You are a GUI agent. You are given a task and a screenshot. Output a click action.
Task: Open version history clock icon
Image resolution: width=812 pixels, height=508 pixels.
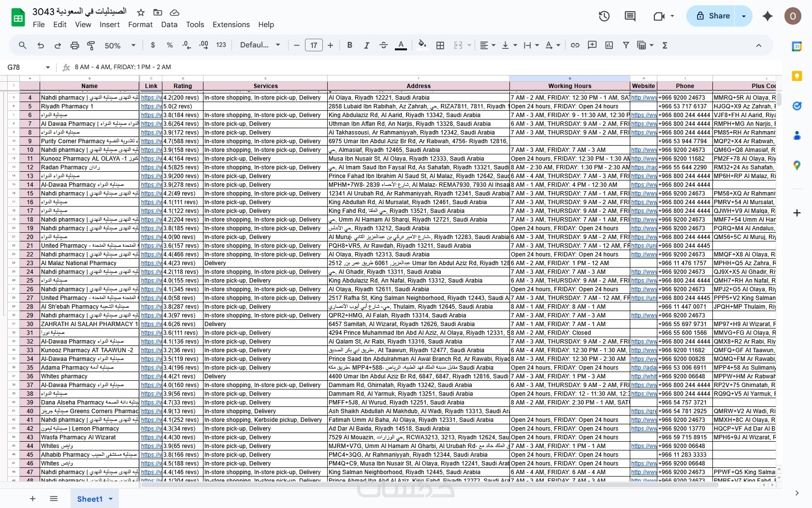[x=604, y=16]
